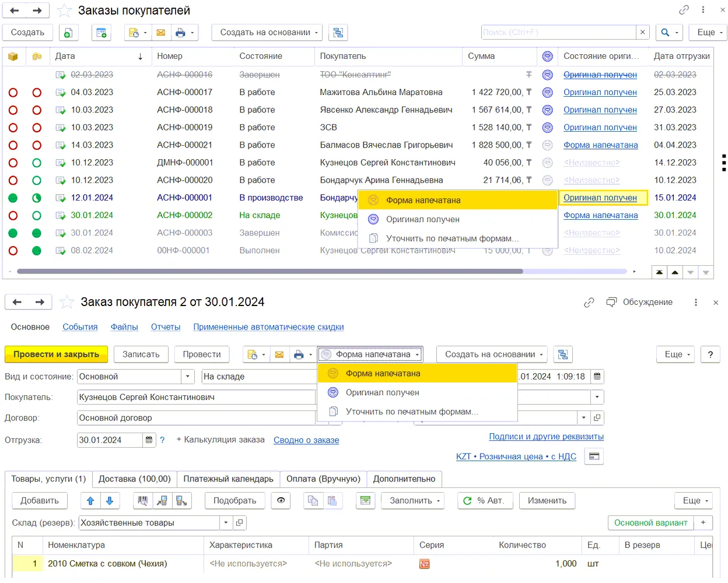Open the document structure icon in the orders list toolbar
Image resolution: width=728 pixels, height=583 pixels.
coord(338,33)
